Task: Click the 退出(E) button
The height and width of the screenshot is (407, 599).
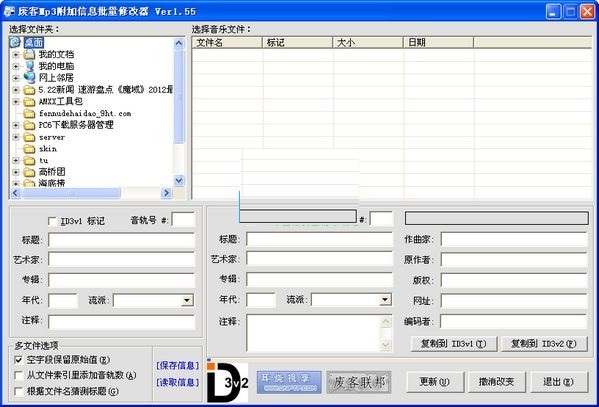Action: click(x=559, y=382)
